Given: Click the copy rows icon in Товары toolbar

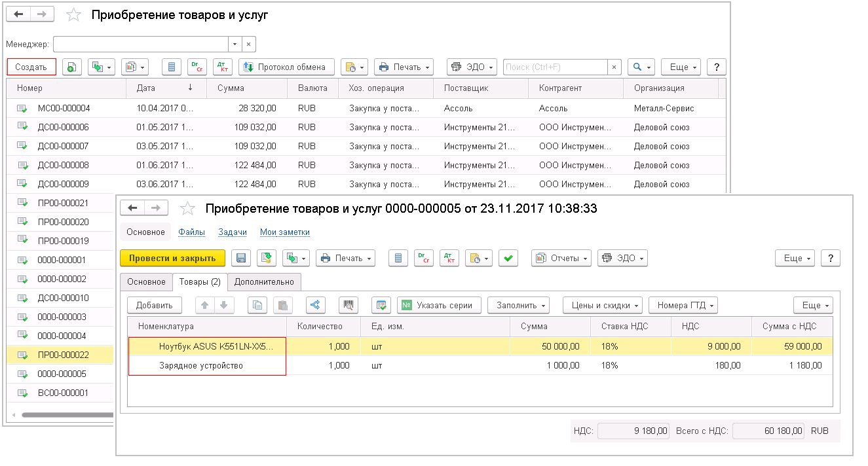Looking at the screenshot, I should (x=257, y=305).
